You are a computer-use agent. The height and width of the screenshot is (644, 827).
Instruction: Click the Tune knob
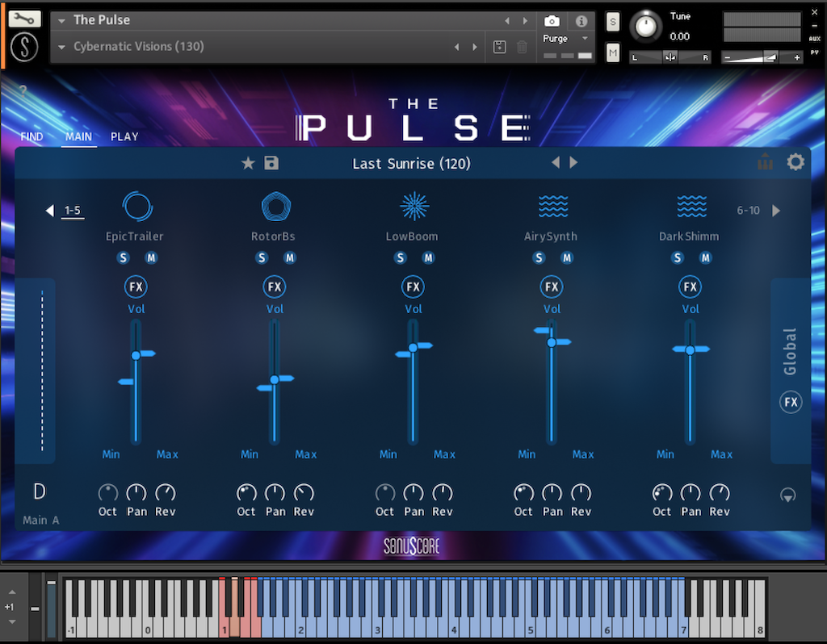point(645,27)
